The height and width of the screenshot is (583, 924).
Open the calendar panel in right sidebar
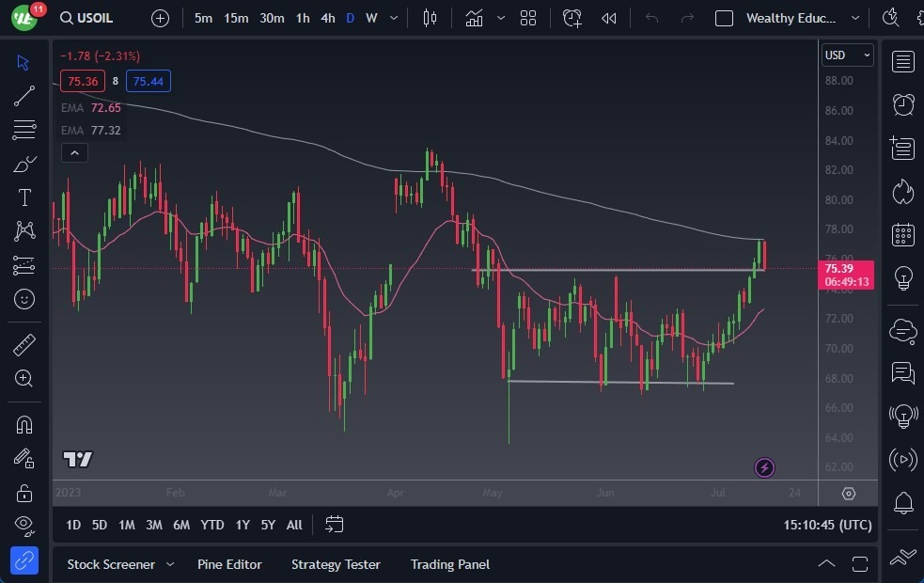pyautogui.click(x=903, y=234)
